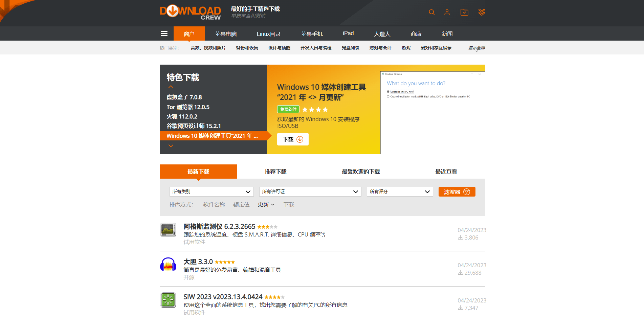Click the Audacity headphones app icon
644x317 pixels.
[168, 265]
